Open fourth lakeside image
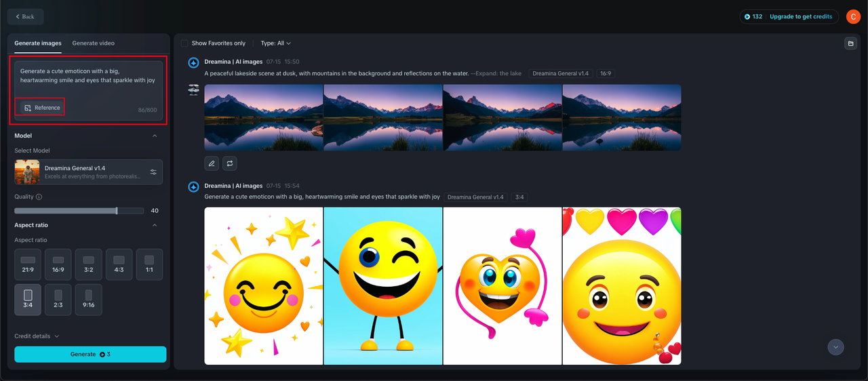Viewport: 868px width, 381px height. (x=622, y=117)
